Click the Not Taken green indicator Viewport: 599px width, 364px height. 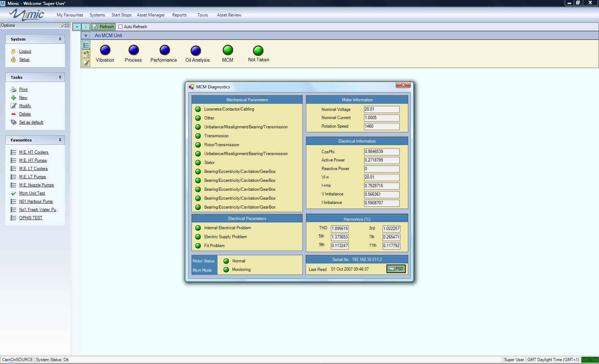[x=258, y=51]
